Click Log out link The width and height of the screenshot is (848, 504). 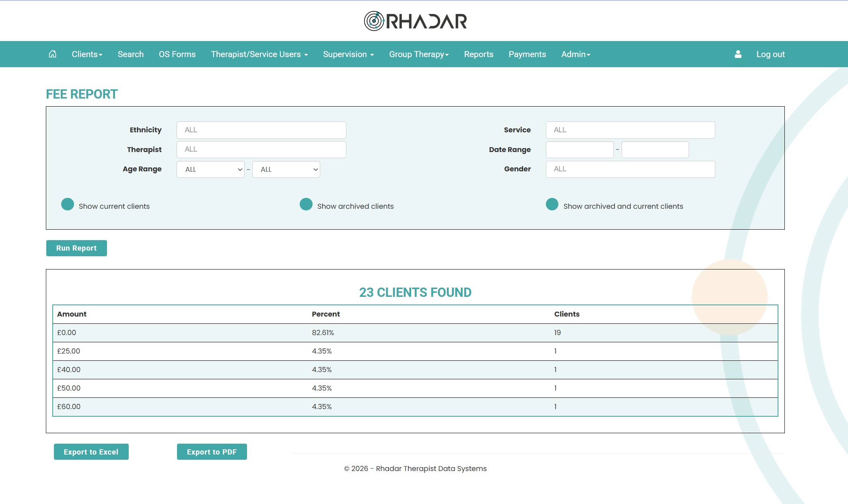click(770, 54)
